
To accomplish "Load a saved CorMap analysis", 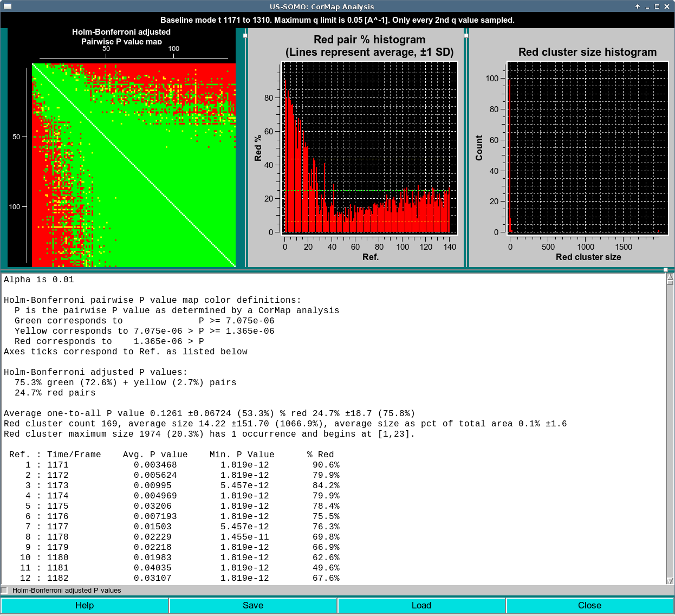I will [x=421, y=605].
